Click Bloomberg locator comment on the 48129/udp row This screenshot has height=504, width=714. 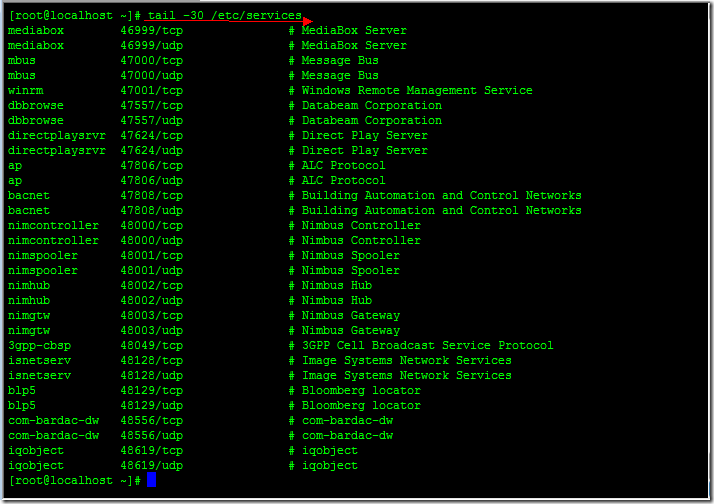pyautogui.click(x=361, y=406)
